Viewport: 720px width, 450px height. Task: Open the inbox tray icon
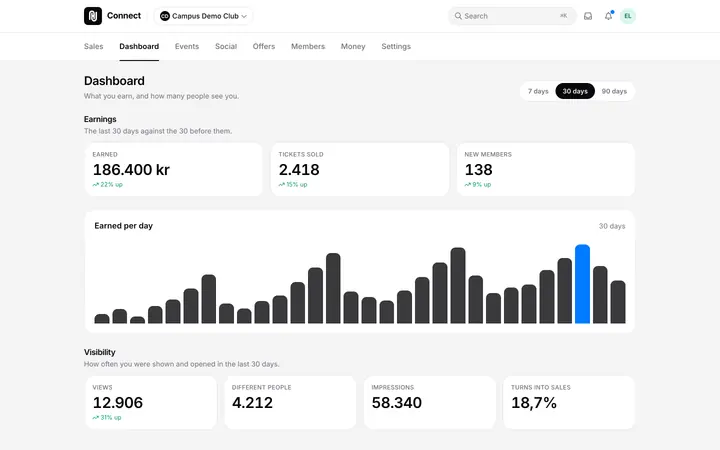pyautogui.click(x=588, y=16)
